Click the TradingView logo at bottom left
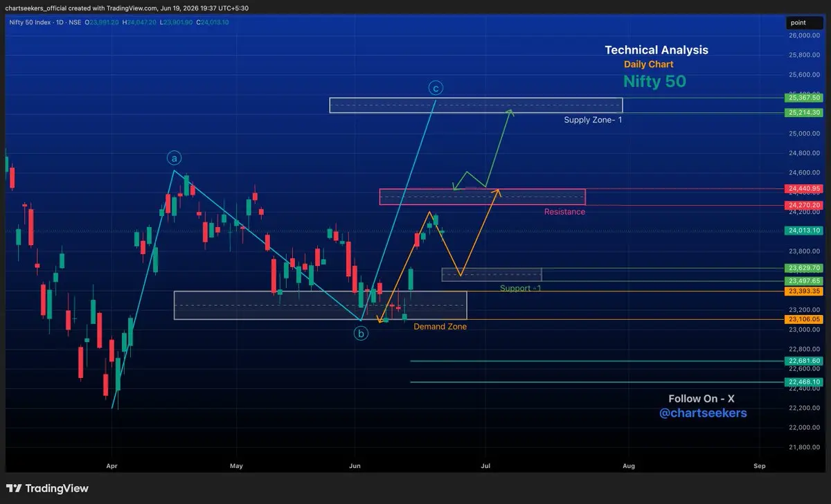The width and height of the screenshot is (831, 504). (48, 489)
